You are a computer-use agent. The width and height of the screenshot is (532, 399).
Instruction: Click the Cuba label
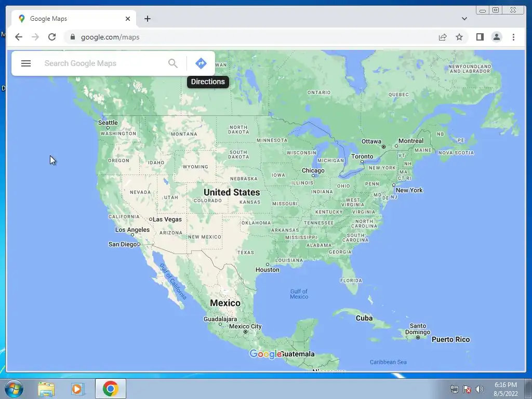364,318
